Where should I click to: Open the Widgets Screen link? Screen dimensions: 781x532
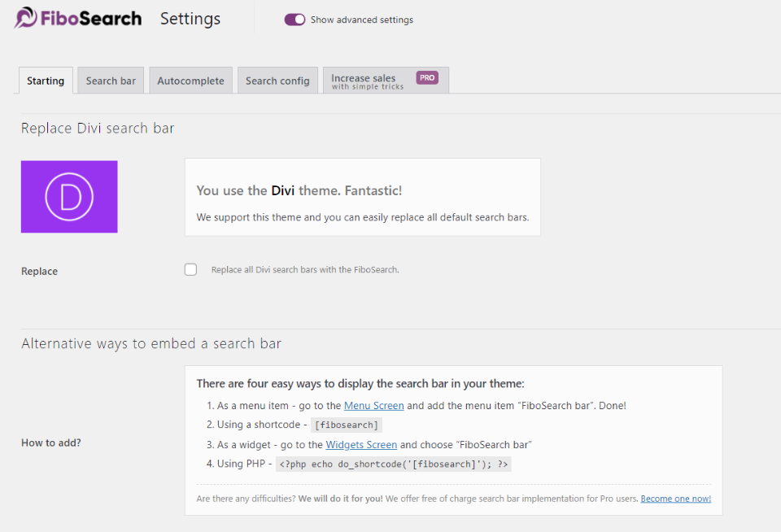(361, 444)
